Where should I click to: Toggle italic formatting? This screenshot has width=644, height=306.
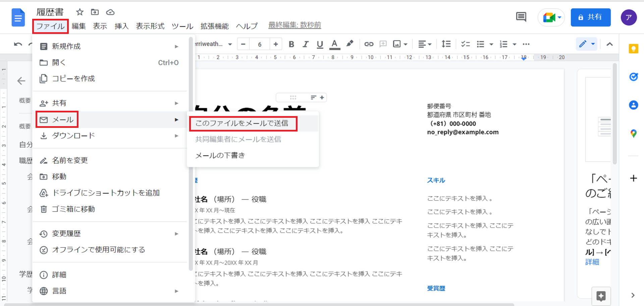(305, 44)
